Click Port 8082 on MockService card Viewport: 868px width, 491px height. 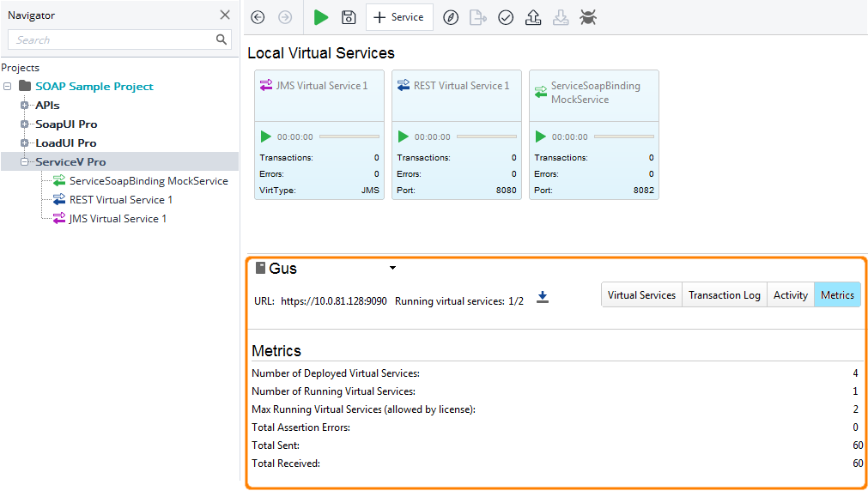point(594,191)
